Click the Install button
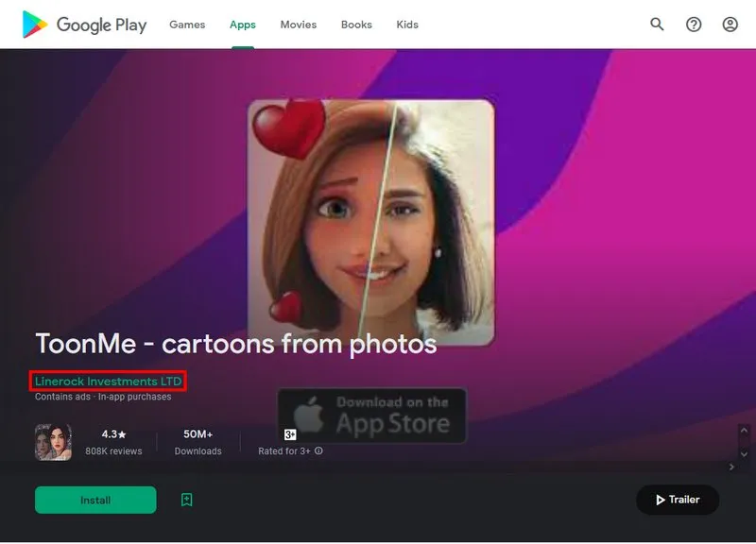 coord(95,501)
